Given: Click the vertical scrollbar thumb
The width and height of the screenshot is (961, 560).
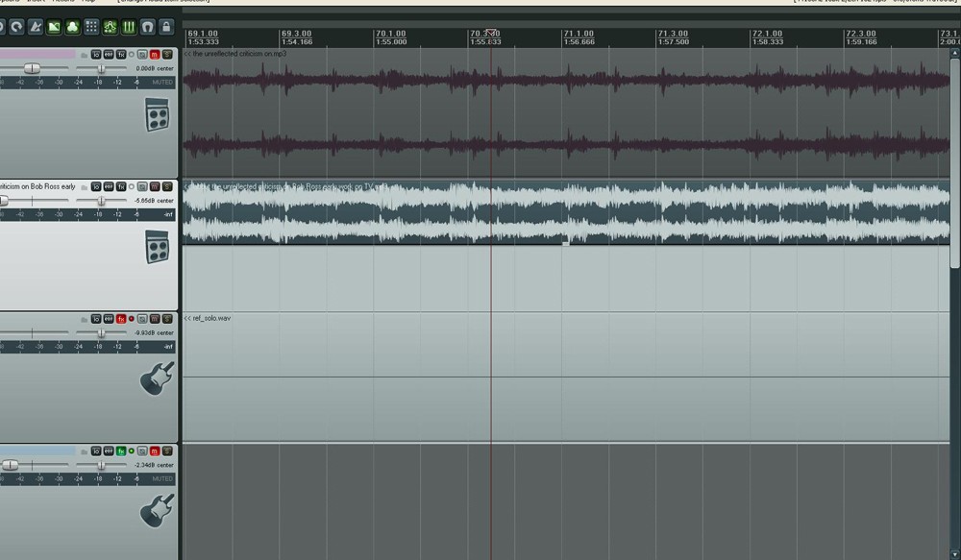Looking at the screenshot, I should click(955, 163).
